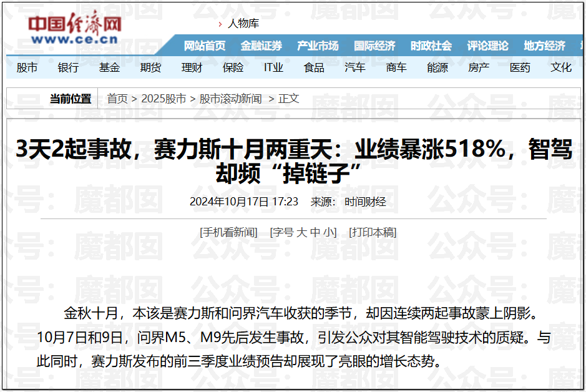The image size is (586, 392).
Task: Select the 食品 channel
Action: (314, 67)
